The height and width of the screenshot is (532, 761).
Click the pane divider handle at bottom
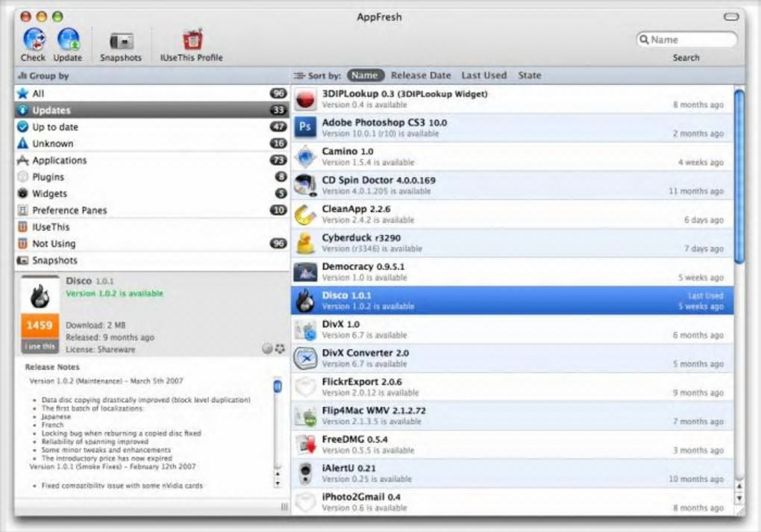point(284,507)
